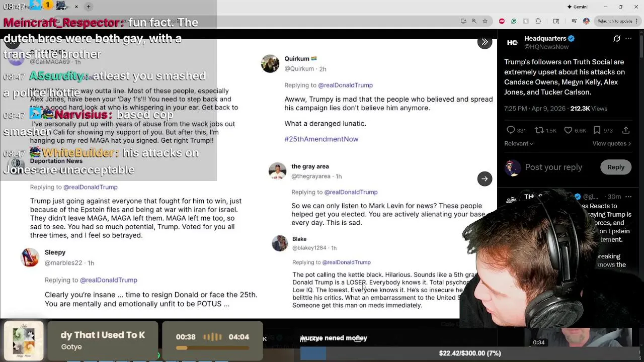Open the search tabs icon in toolbar
Screen dimensions: 644x362
coord(556,21)
